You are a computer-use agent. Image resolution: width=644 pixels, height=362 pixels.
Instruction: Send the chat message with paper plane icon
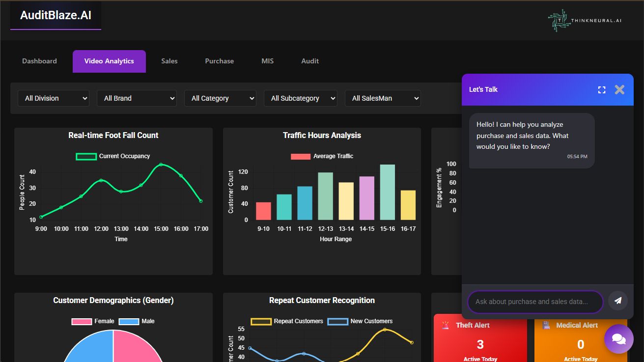[617, 301]
